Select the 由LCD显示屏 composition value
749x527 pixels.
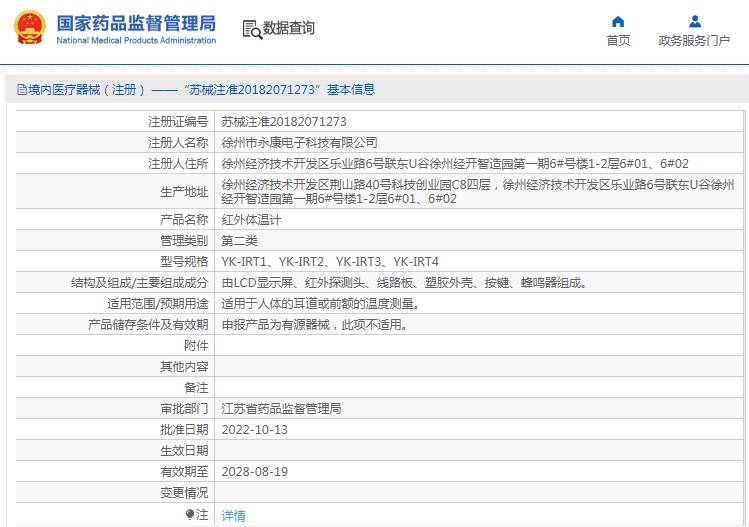[405, 283]
